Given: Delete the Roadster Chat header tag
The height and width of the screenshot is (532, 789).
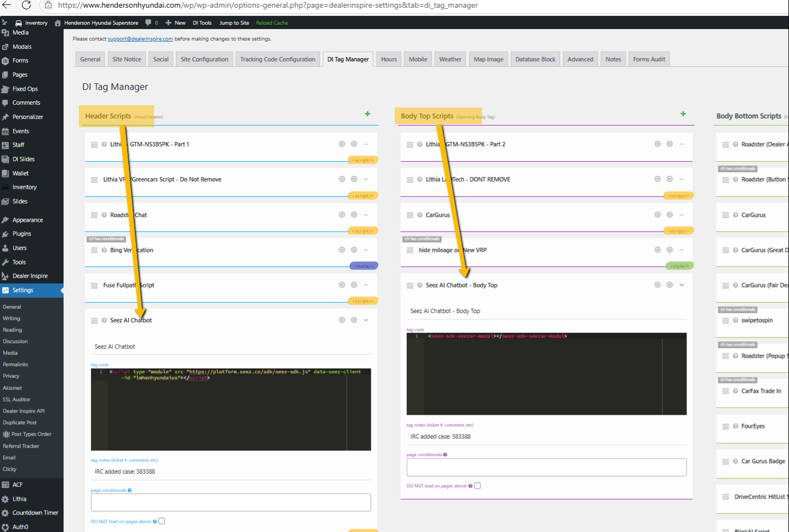Looking at the screenshot, I should point(342,215).
